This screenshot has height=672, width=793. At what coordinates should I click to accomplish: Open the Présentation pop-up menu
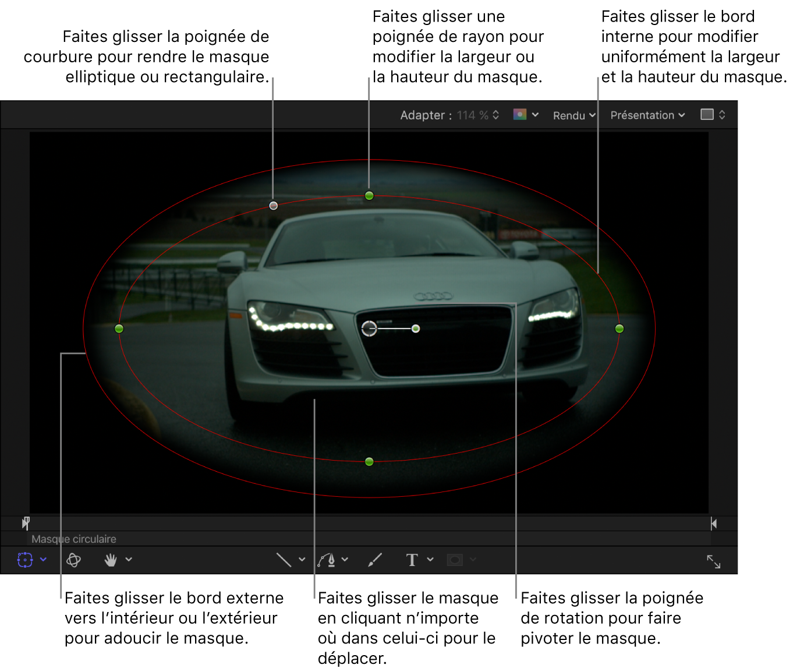(x=647, y=115)
